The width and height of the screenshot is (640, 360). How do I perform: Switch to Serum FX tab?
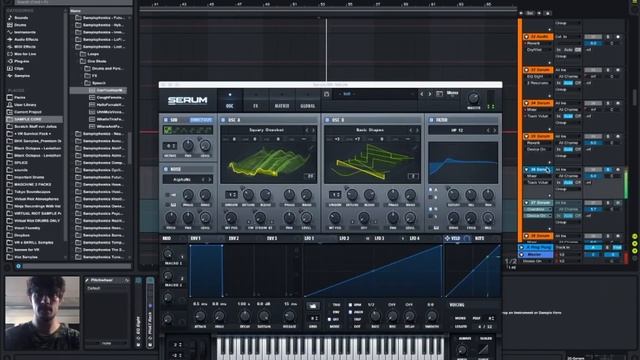(256, 100)
